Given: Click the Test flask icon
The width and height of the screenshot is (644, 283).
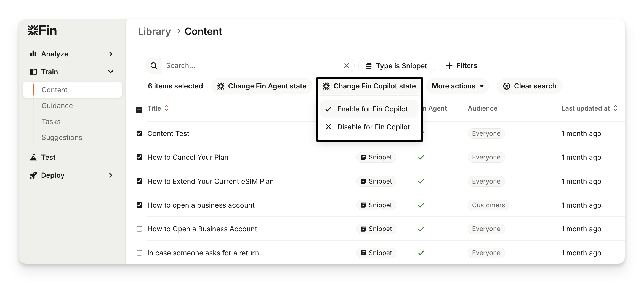Looking at the screenshot, I should (33, 157).
